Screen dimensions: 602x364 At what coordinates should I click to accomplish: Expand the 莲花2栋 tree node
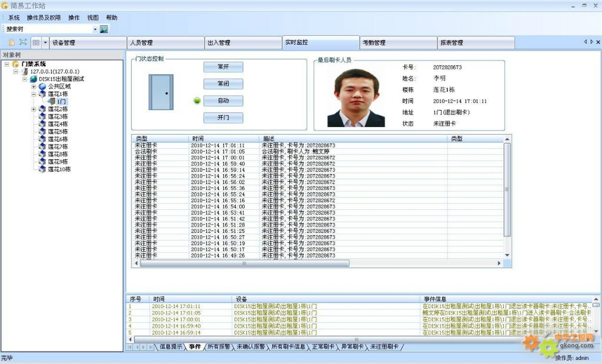point(34,109)
